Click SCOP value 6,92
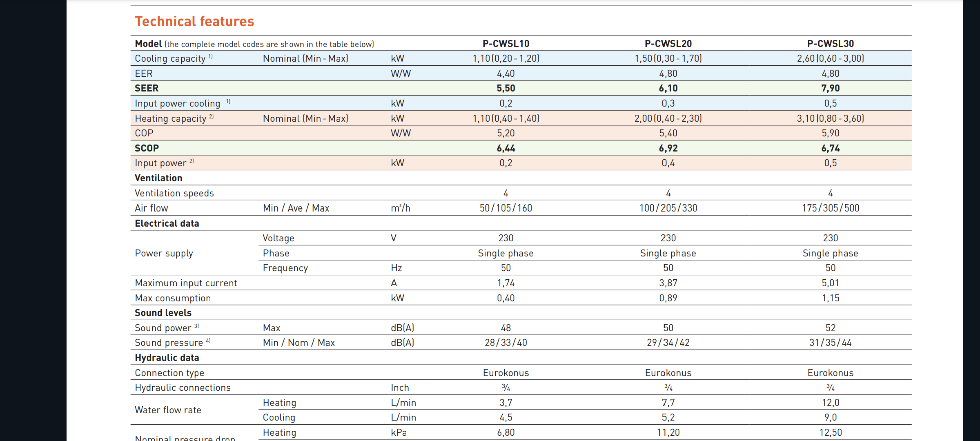 pyautogui.click(x=668, y=148)
